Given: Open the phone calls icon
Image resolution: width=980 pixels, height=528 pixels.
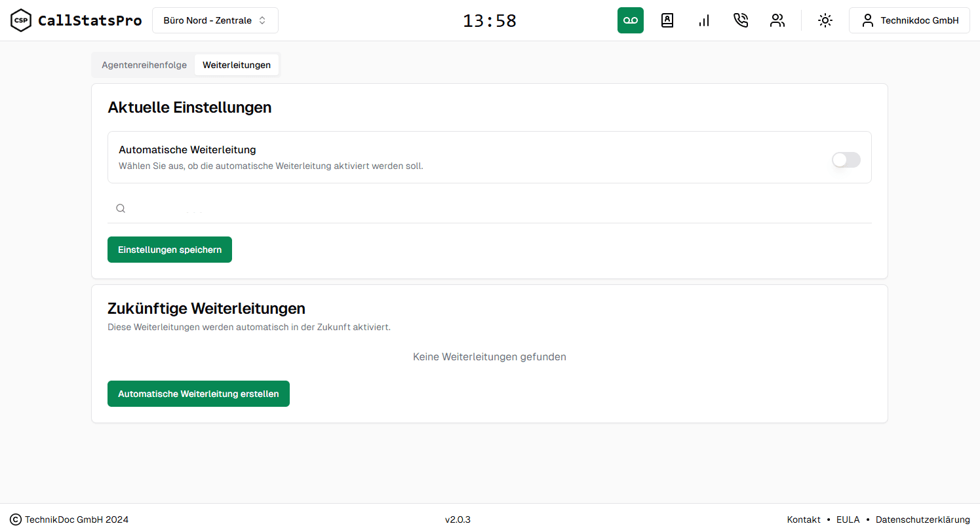Looking at the screenshot, I should click(x=741, y=20).
